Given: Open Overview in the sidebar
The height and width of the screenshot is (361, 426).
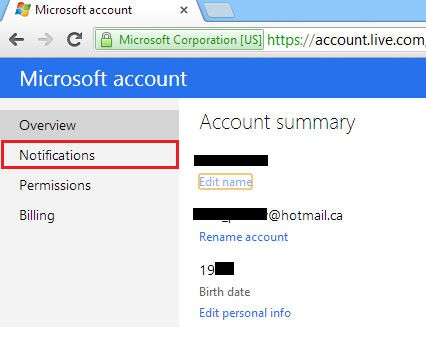Looking at the screenshot, I should tap(89, 125).
